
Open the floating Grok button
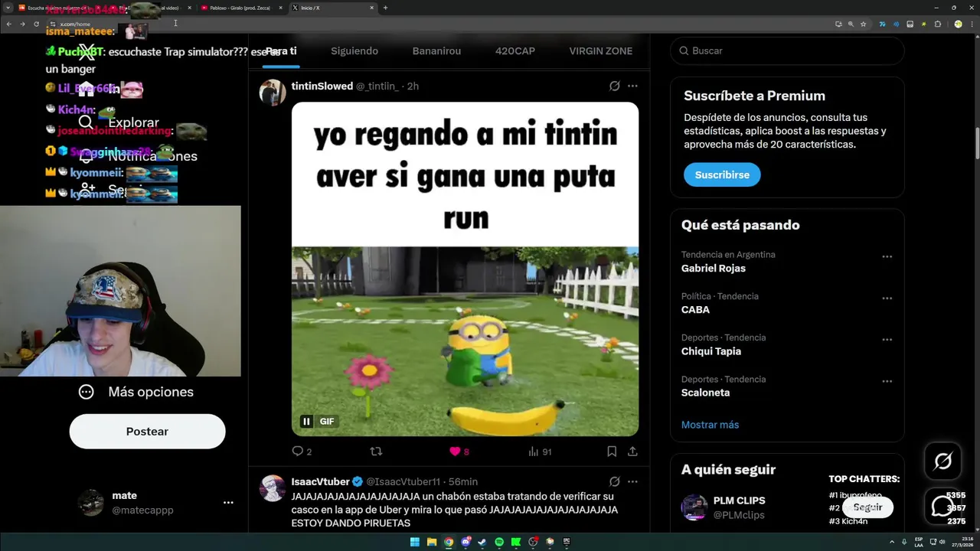pos(943,461)
